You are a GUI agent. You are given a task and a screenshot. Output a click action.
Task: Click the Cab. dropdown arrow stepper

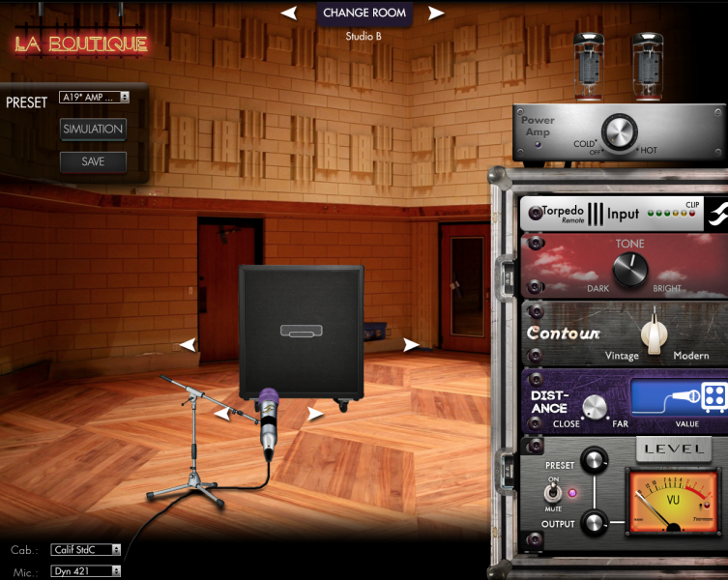[x=116, y=550]
